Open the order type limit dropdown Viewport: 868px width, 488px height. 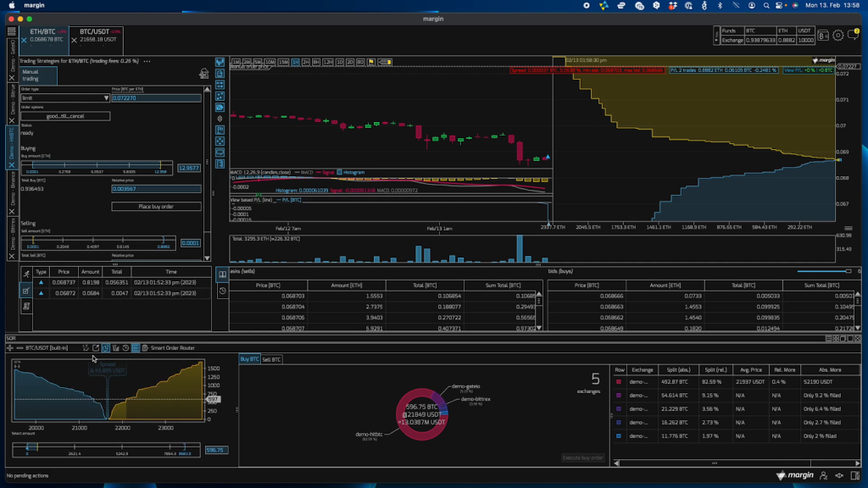pos(65,98)
